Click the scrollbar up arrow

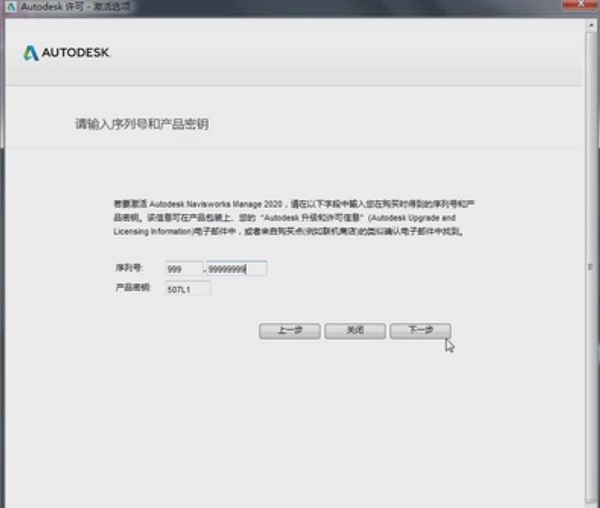(x=590, y=25)
